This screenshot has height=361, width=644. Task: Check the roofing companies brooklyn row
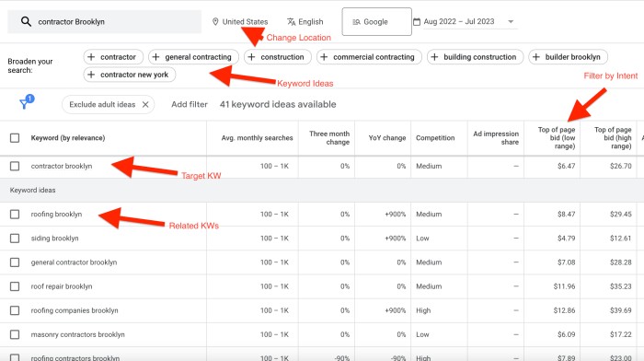[15, 310]
